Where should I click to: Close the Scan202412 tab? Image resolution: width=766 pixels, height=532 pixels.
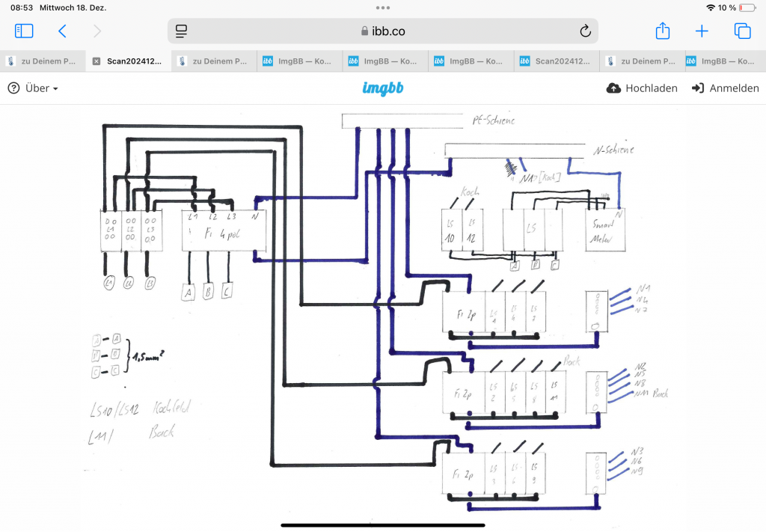tap(96, 61)
